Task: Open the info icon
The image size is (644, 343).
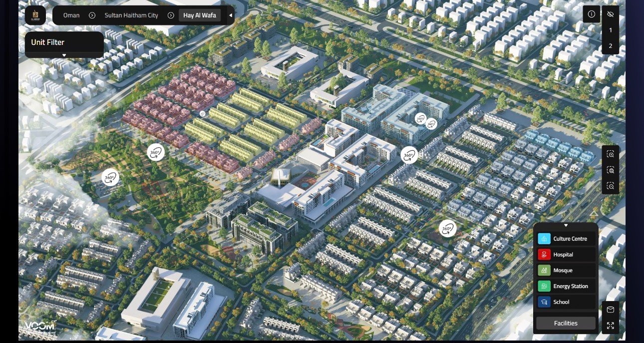Action: click(592, 14)
